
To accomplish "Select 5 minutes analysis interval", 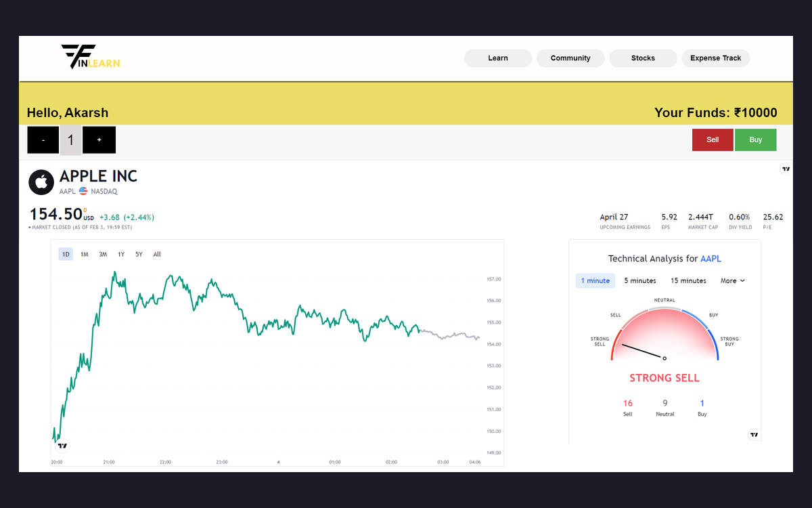I will [x=640, y=280].
